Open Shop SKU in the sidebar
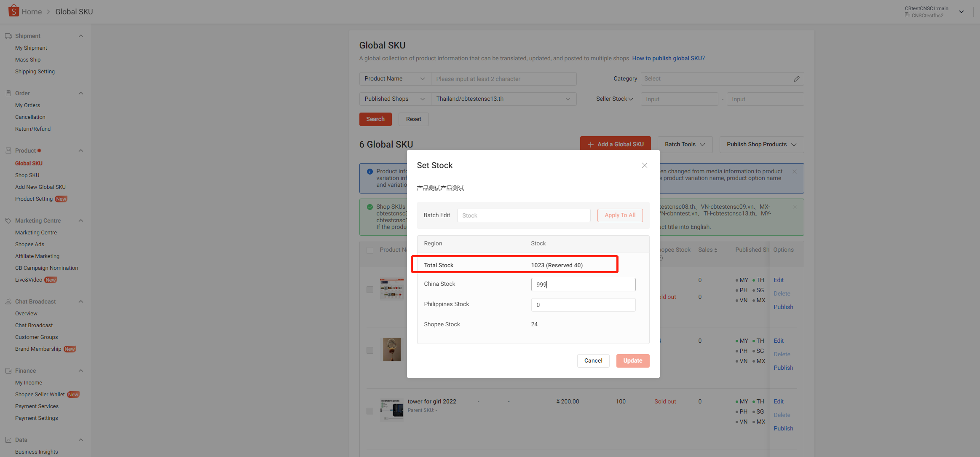980x457 pixels. tap(27, 175)
